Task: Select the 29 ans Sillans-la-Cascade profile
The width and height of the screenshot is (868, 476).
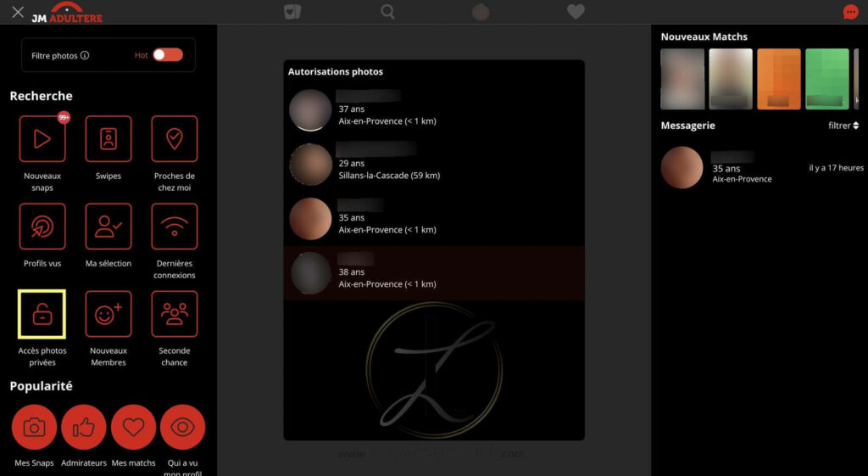Action: coord(434,165)
